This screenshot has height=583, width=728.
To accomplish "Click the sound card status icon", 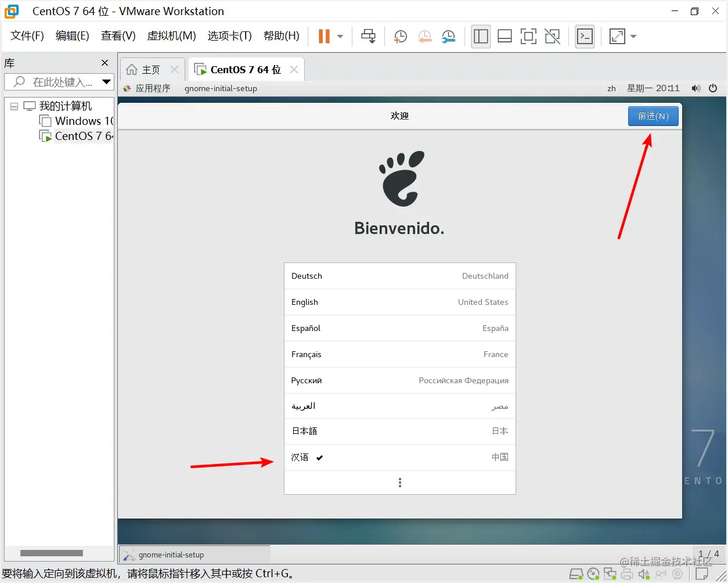I will (x=644, y=574).
